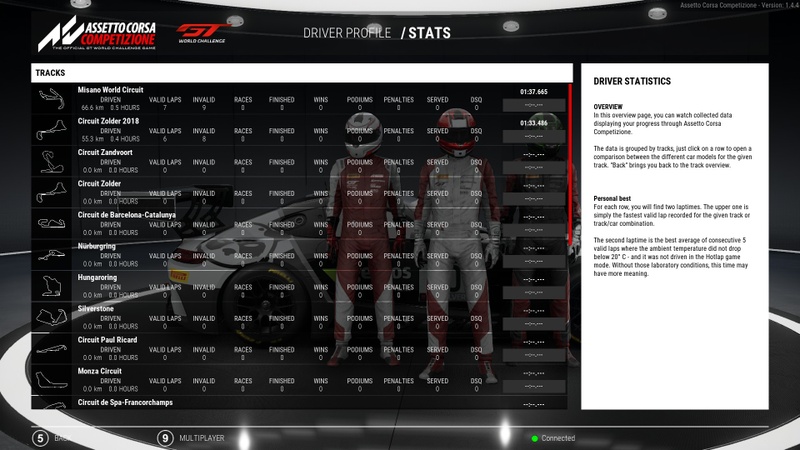Screen dimensions: 800x450
Task: Go to Driver Profile section
Action: click(347, 33)
